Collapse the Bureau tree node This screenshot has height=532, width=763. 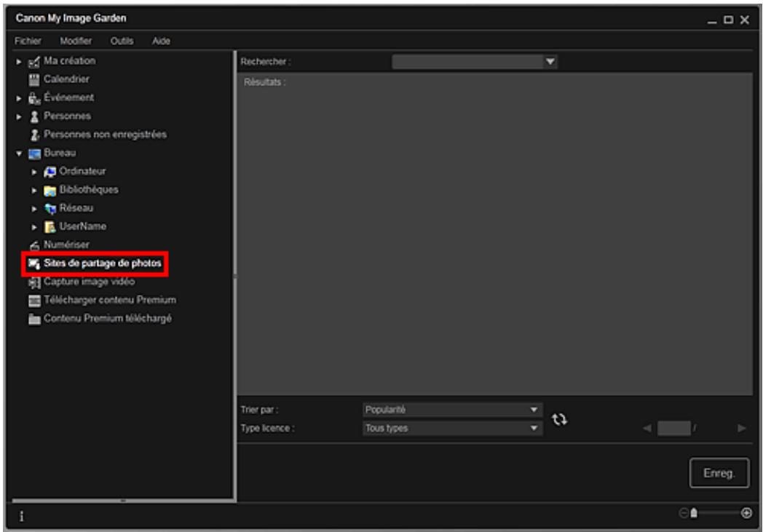click(x=18, y=153)
